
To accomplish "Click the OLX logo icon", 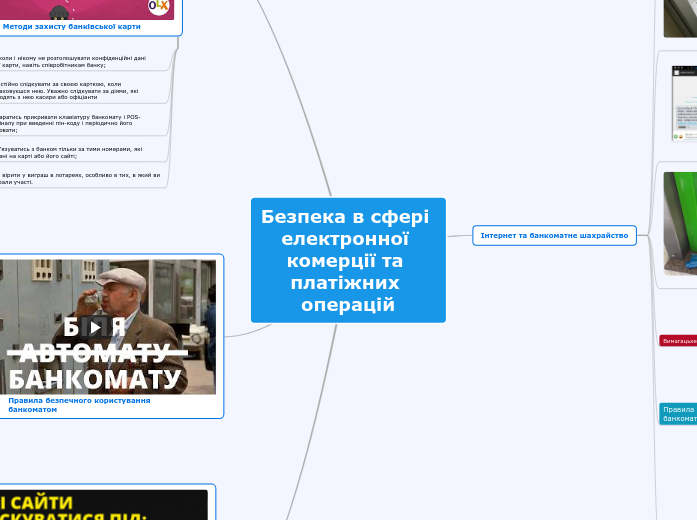I will [x=159, y=6].
